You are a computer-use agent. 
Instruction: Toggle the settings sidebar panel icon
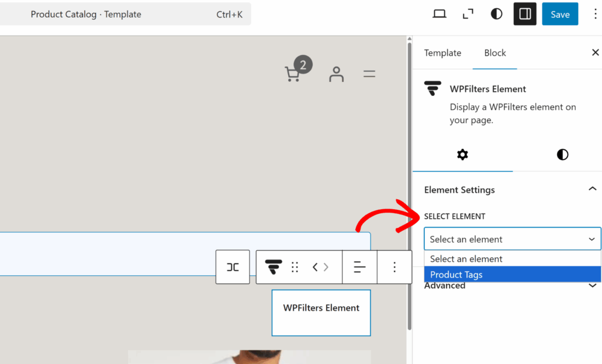point(524,13)
